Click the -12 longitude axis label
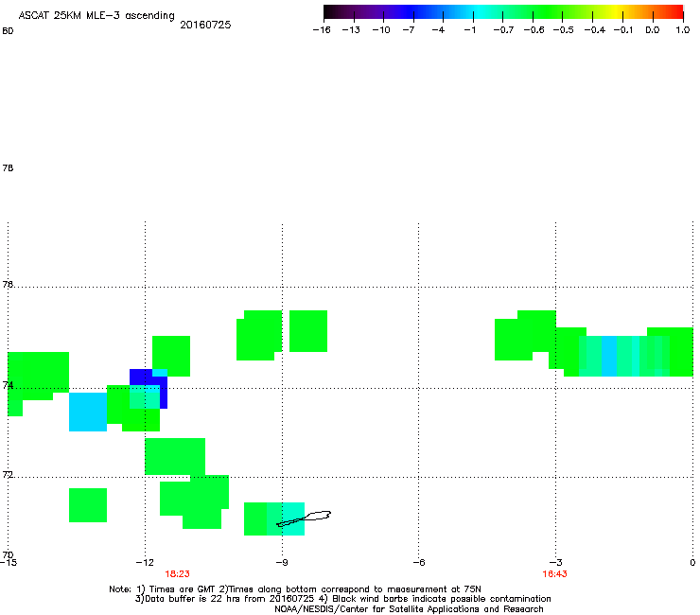Viewport: 700px width, 615px height. 145,563
